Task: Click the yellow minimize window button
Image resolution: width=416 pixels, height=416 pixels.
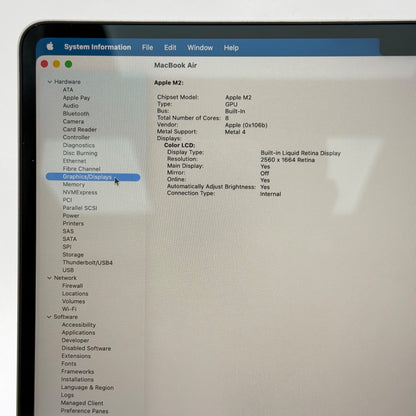Action: pos(57,64)
